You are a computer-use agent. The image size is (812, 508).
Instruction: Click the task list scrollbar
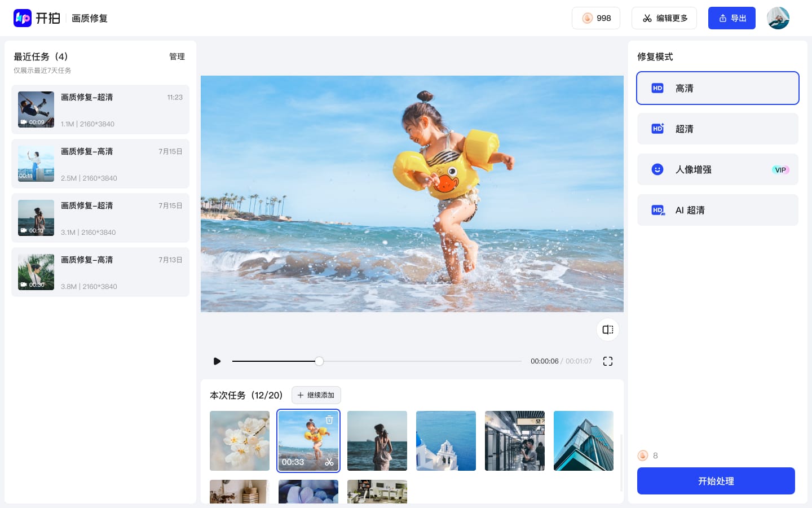click(621, 463)
